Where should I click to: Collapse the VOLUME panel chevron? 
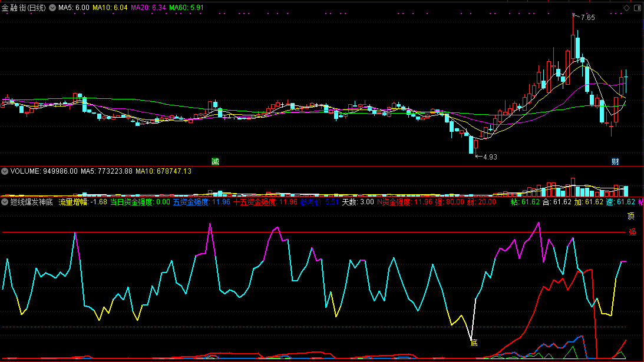(5, 171)
